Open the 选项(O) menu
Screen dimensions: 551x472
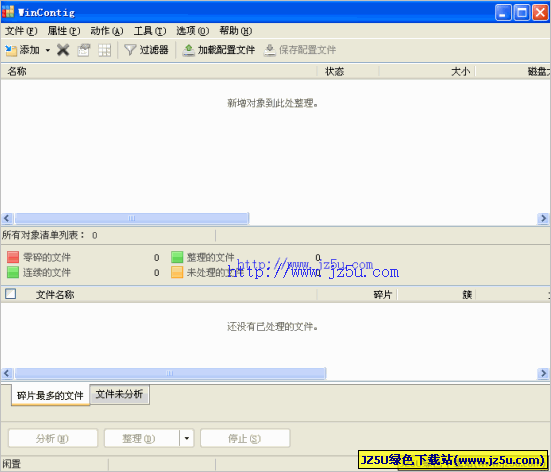click(193, 31)
